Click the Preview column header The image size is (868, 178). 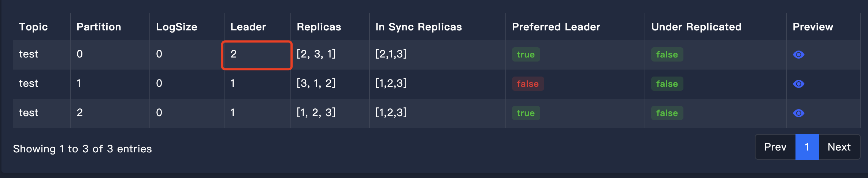click(813, 27)
